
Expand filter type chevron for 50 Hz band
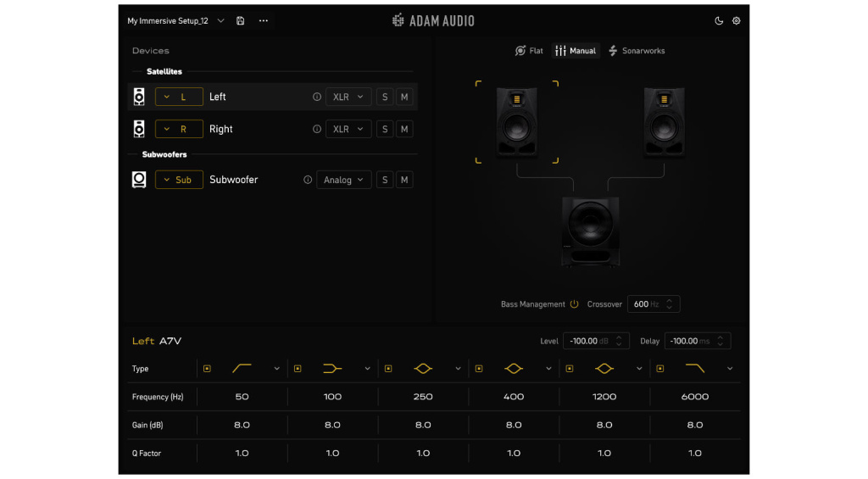coord(277,369)
